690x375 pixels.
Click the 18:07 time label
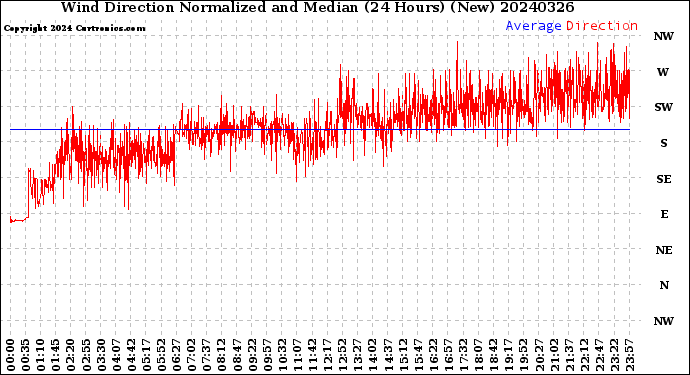(x=479, y=355)
